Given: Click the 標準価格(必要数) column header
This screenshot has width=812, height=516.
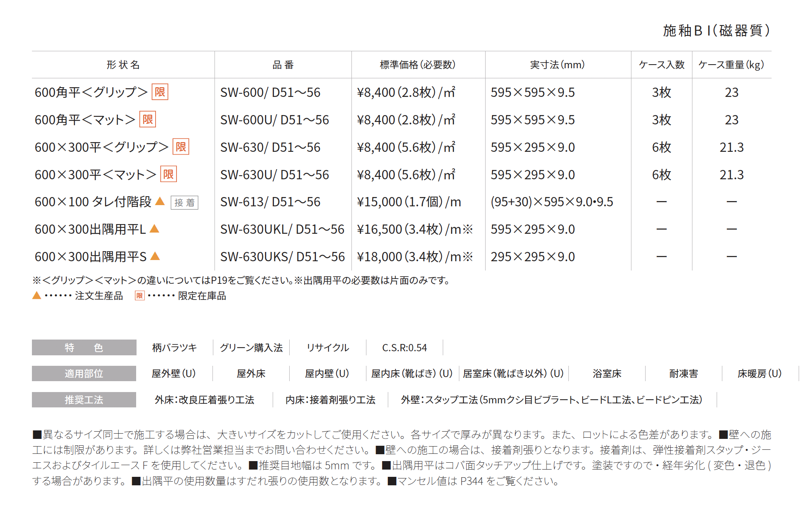Looking at the screenshot, I should click(418, 65).
